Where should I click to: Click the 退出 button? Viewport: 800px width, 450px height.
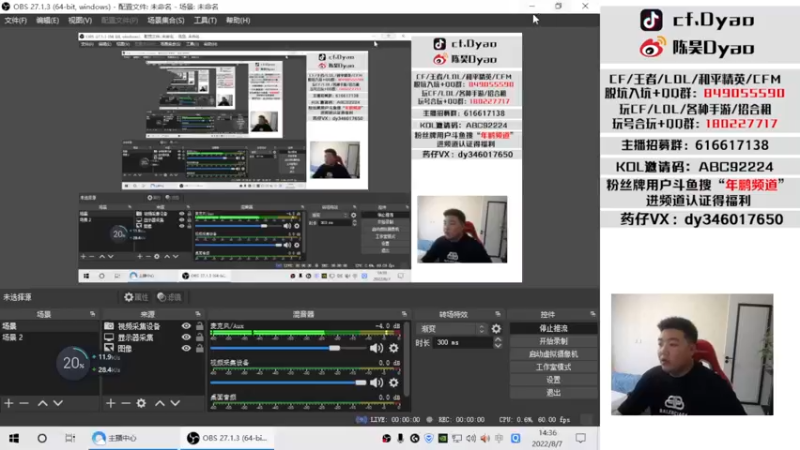[554, 393]
